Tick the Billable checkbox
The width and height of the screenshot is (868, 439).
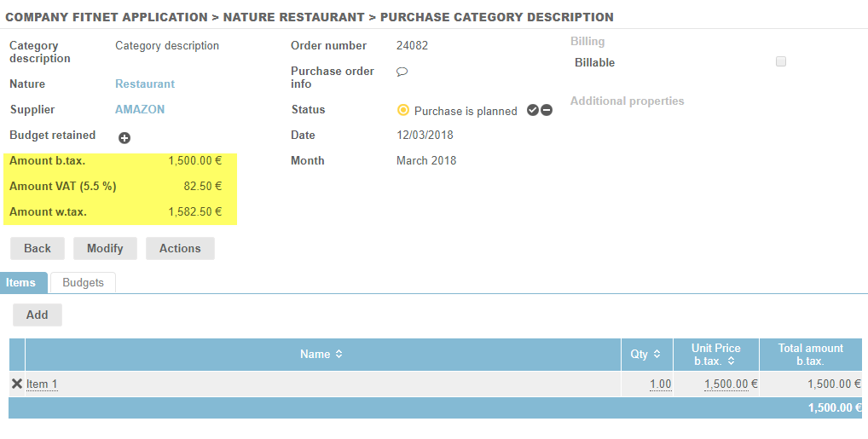[781, 61]
